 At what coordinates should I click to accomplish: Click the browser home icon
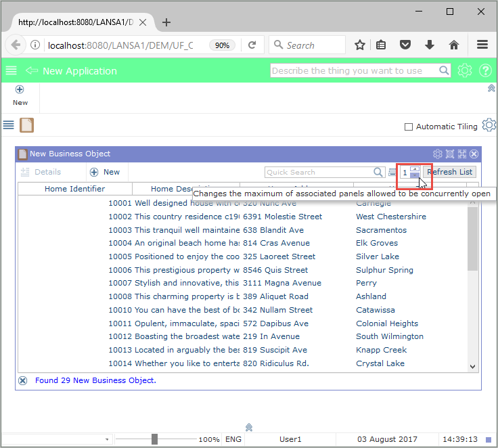click(x=454, y=45)
